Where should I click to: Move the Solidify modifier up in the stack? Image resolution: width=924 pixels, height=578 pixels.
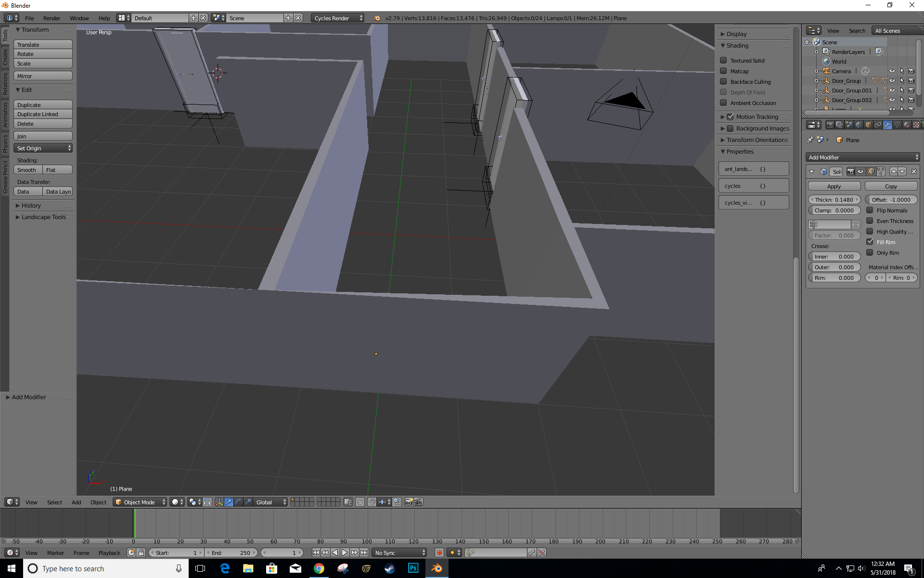894,171
